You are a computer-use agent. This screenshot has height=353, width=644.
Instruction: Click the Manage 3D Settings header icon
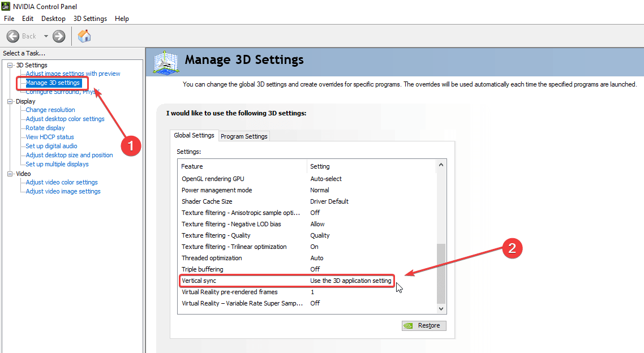[x=166, y=62]
